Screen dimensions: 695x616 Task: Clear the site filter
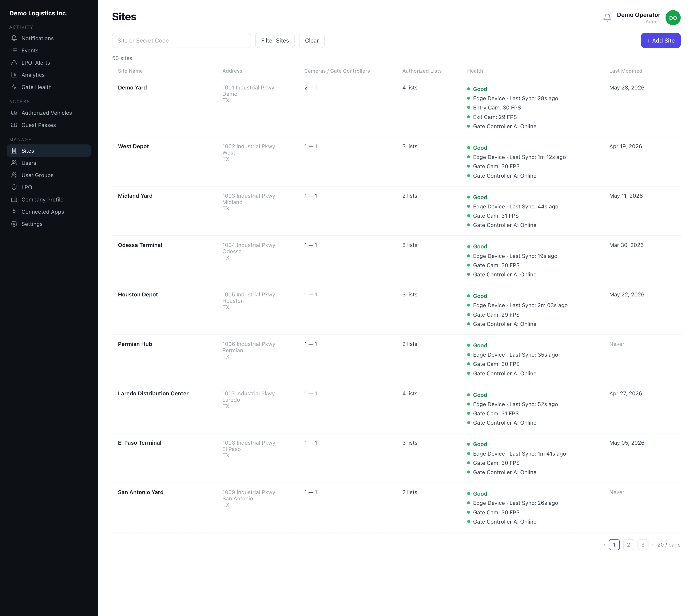pyautogui.click(x=311, y=40)
